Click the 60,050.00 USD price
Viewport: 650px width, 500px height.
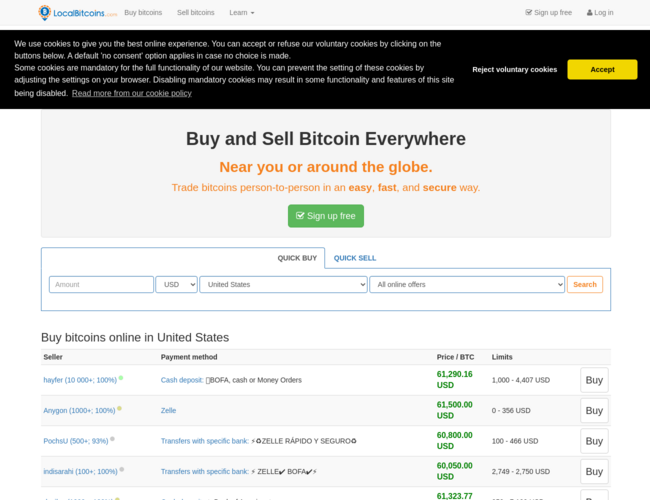point(454,471)
